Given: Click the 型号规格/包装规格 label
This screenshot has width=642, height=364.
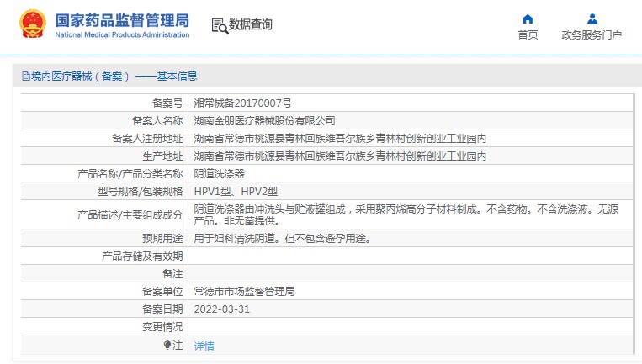Looking at the screenshot, I should 140,192.
